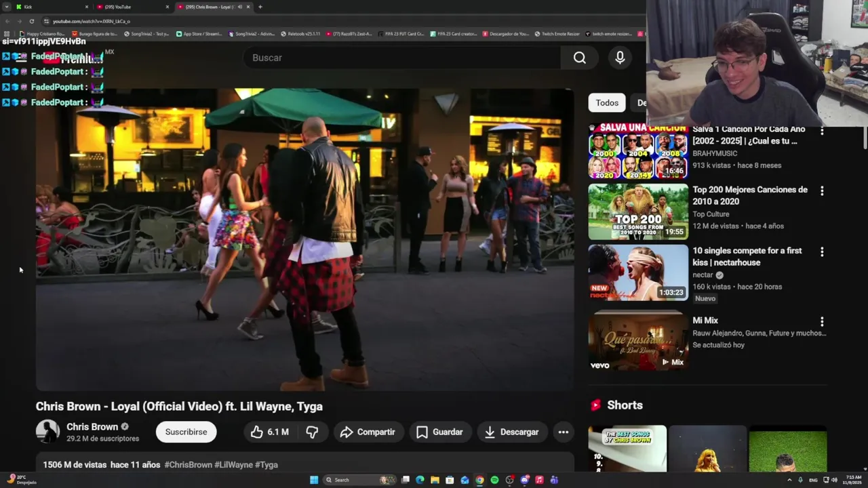Open Twitch Emote Resizer bookmark

click(557, 33)
